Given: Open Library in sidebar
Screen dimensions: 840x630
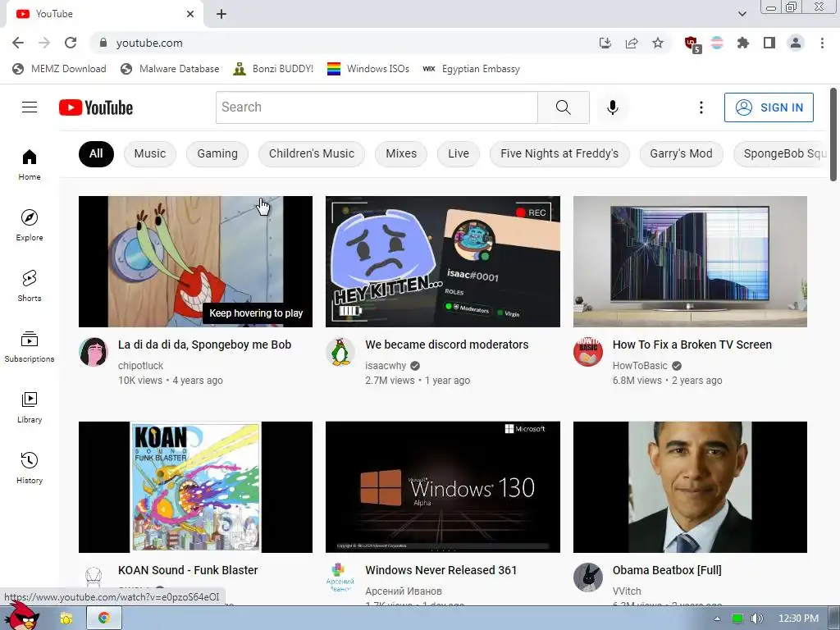Looking at the screenshot, I should click(30, 407).
